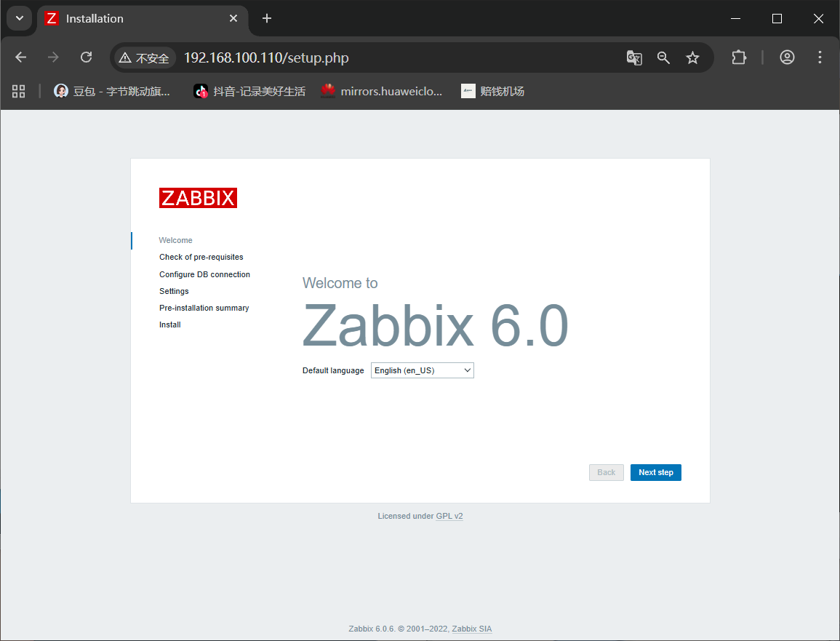Reload the setup.php page

click(87, 57)
